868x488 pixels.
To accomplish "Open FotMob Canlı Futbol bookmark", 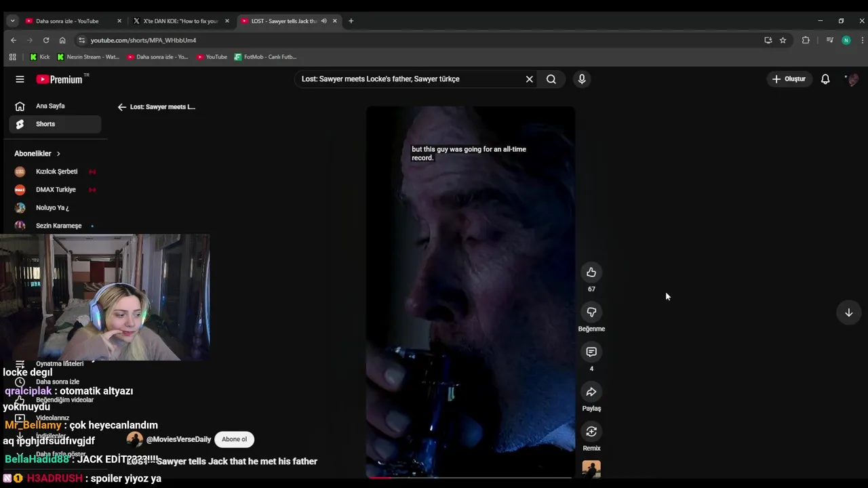I will [x=265, y=57].
